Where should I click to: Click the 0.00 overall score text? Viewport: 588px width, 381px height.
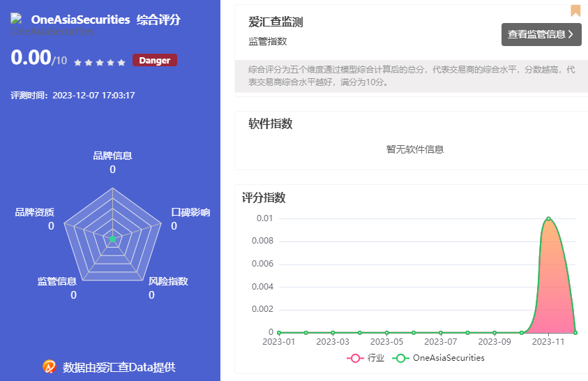tap(31, 57)
